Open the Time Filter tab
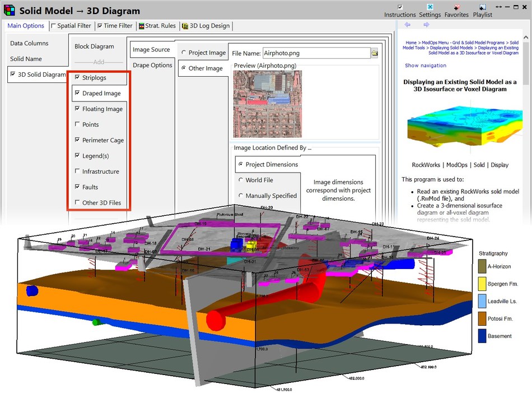 click(x=116, y=26)
